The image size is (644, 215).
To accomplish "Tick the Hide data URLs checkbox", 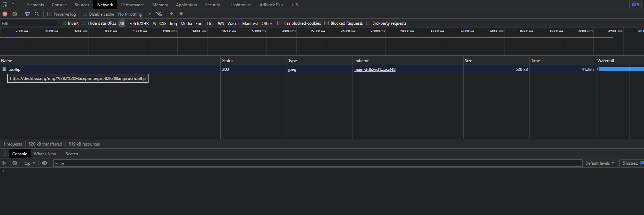I will 84,23.
